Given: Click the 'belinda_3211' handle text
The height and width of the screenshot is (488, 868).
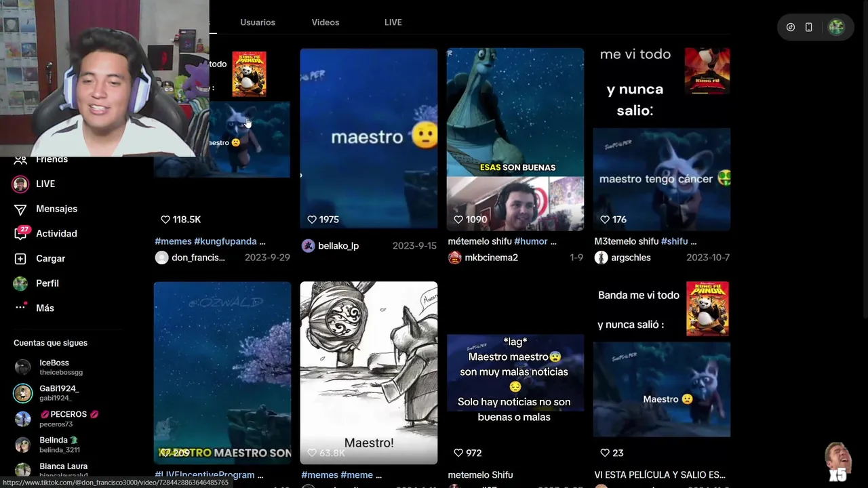Looking at the screenshot, I should [x=60, y=450].
